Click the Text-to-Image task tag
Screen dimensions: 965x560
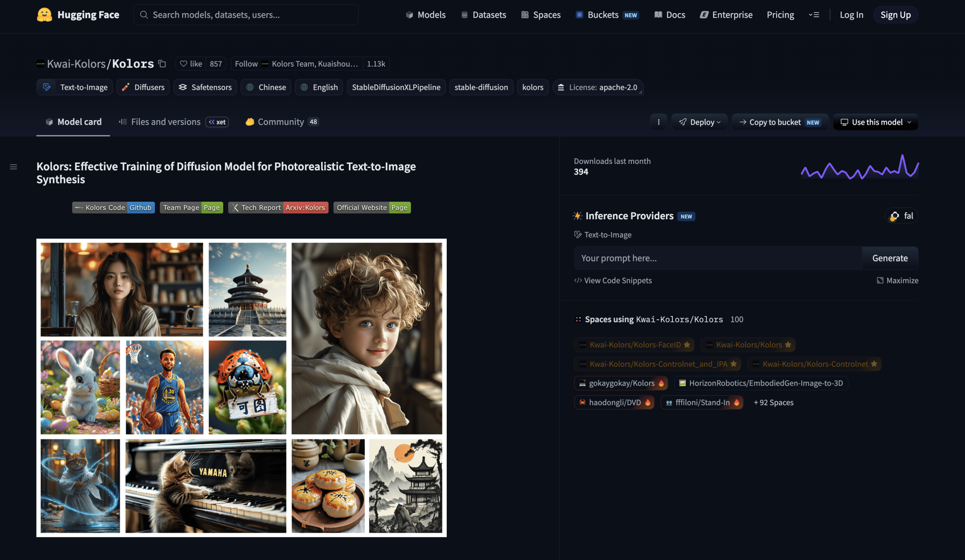[74, 87]
